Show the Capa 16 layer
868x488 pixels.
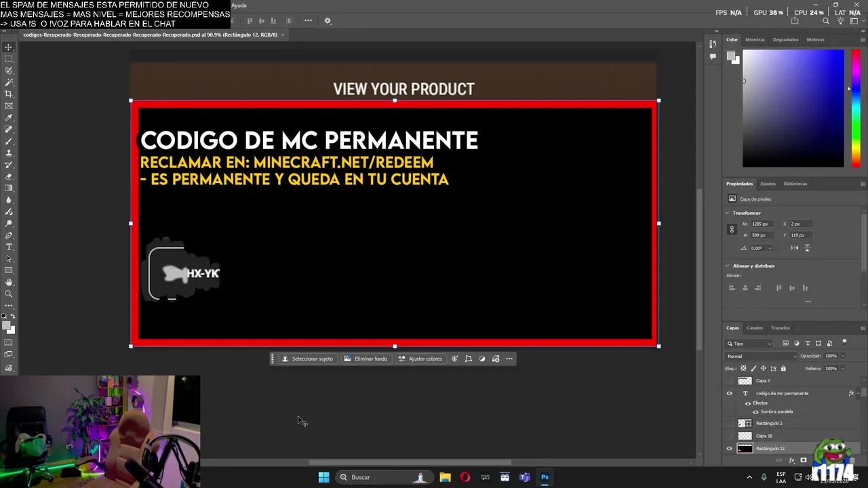(730, 436)
